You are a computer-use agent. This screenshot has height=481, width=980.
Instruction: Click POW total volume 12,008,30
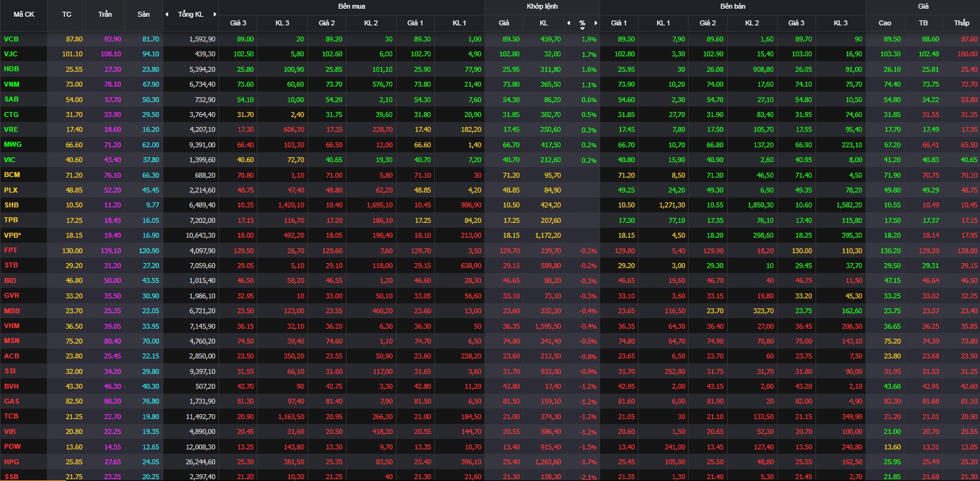[200, 447]
